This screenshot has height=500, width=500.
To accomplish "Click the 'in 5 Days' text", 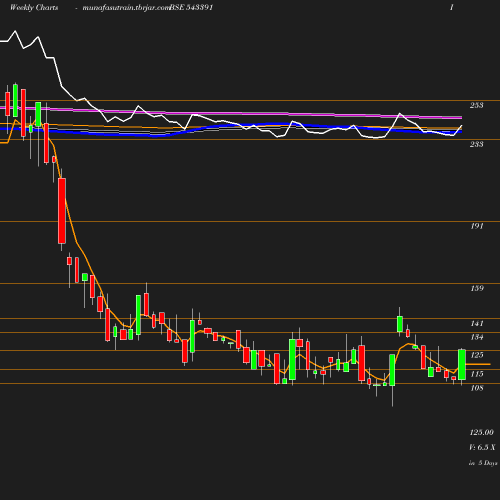I will pos(483,463).
